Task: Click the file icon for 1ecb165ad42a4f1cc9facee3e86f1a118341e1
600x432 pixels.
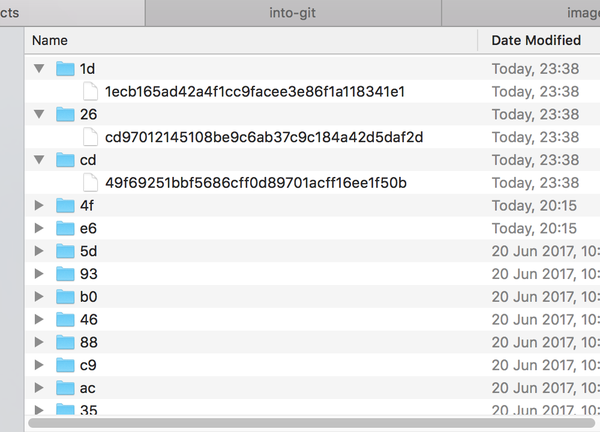Action: [x=91, y=92]
